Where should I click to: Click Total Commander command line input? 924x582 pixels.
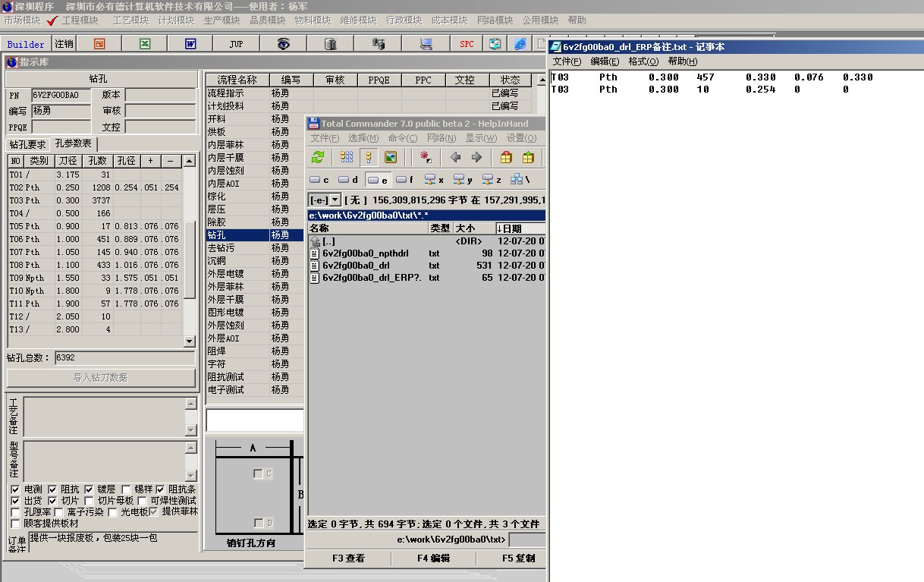pyautogui.click(x=526, y=540)
